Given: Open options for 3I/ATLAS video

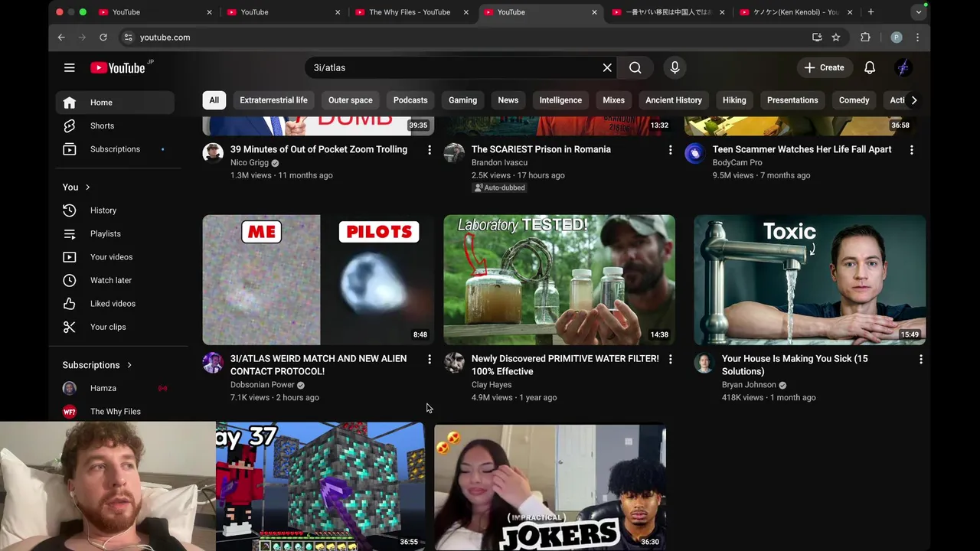Looking at the screenshot, I should pos(429,359).
